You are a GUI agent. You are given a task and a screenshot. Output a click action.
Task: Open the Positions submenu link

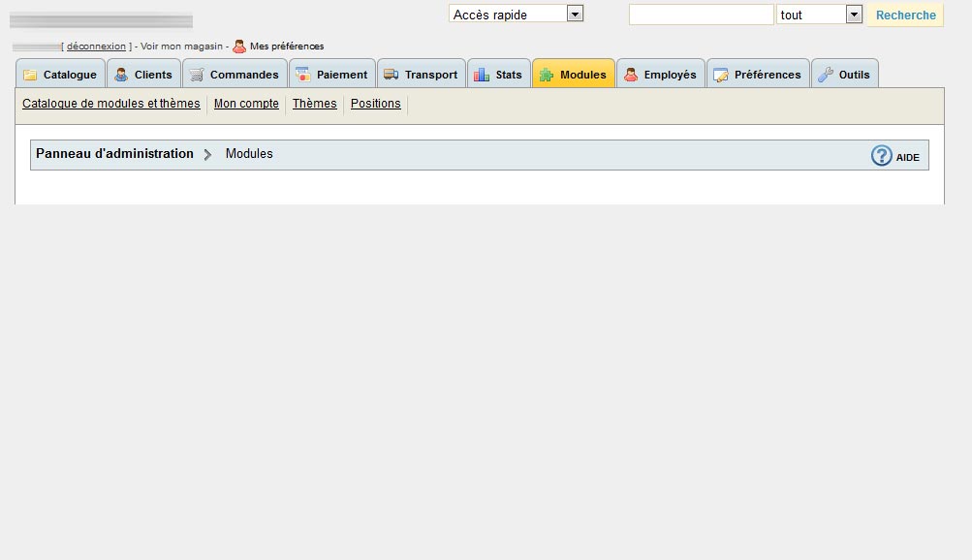[x=376, y=104]
